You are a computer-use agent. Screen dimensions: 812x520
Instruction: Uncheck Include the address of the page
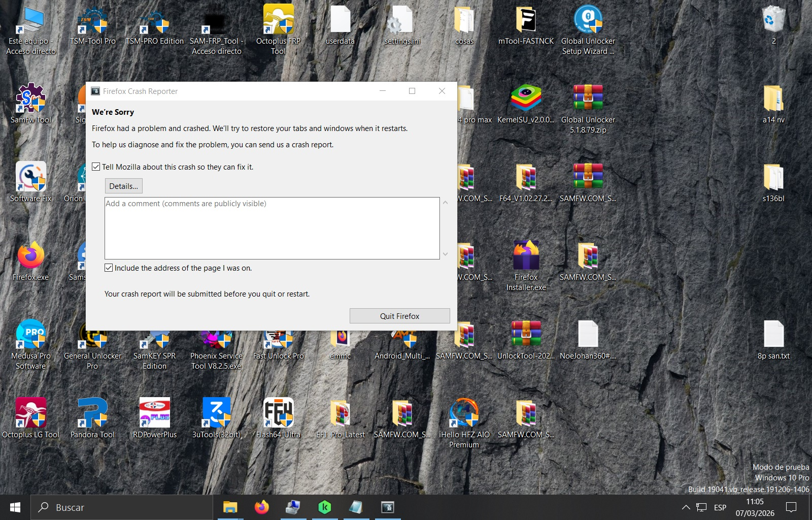[x=109, y=268]
